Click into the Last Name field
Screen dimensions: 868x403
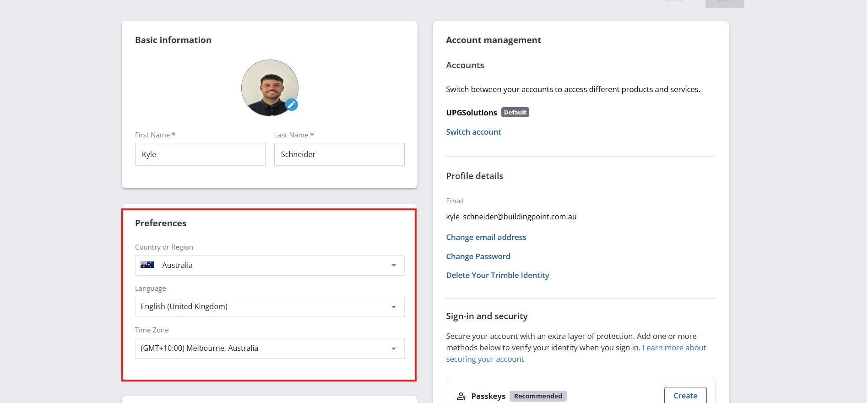pyautogui.click(x=339, y=154)
